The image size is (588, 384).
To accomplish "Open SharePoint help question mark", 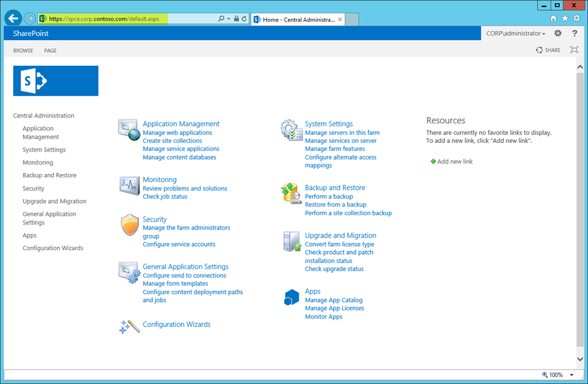I will (574, 34).
